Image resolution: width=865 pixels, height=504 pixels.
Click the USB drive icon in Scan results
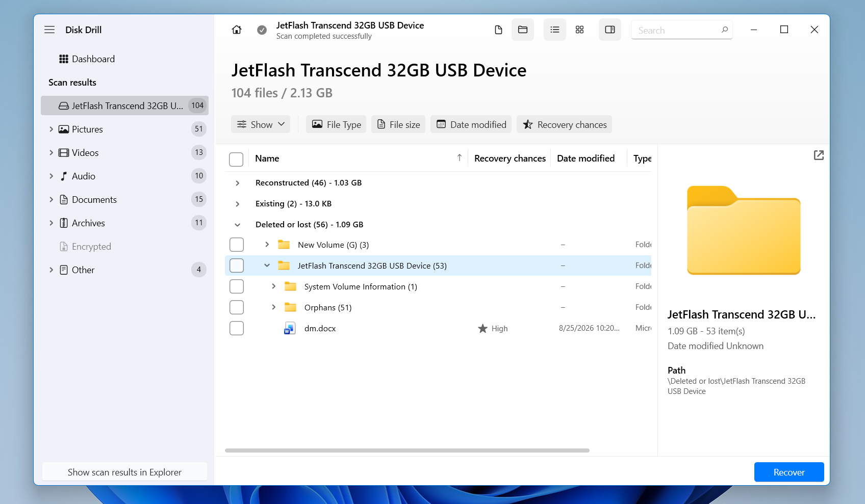64,106
